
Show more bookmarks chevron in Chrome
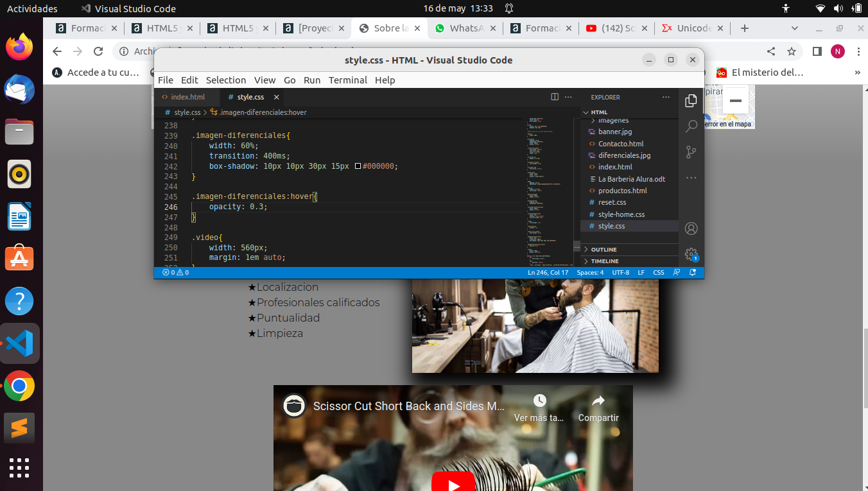tap(858, 73)
